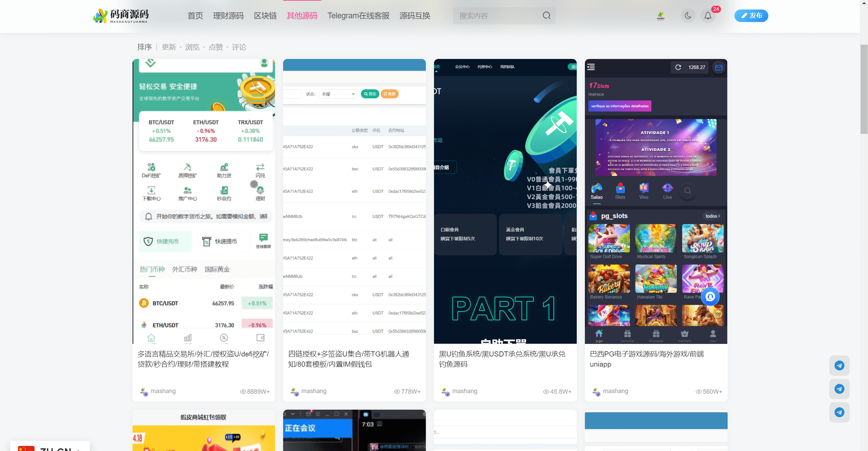Sort posts by 评论
Viewport: 868px width, 451px height.
click(x=239, y=47)
